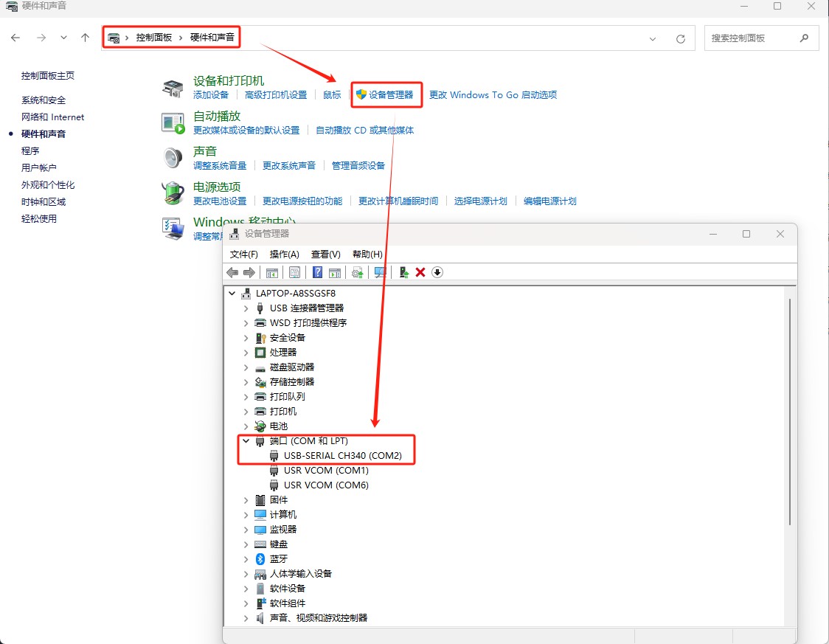The height and width of the screenshot is (644, 829).
Task: Expand the 打印队列 node
Action: [246, 397]
